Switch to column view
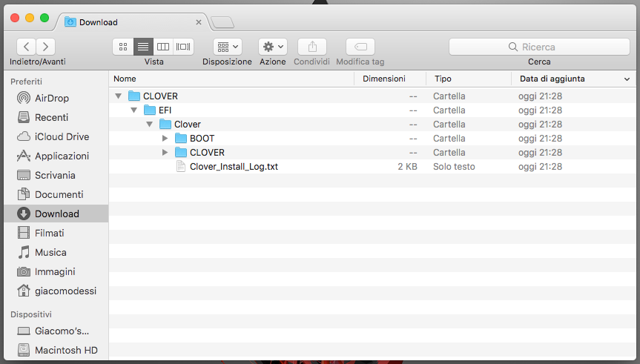 tap(163, 47)
